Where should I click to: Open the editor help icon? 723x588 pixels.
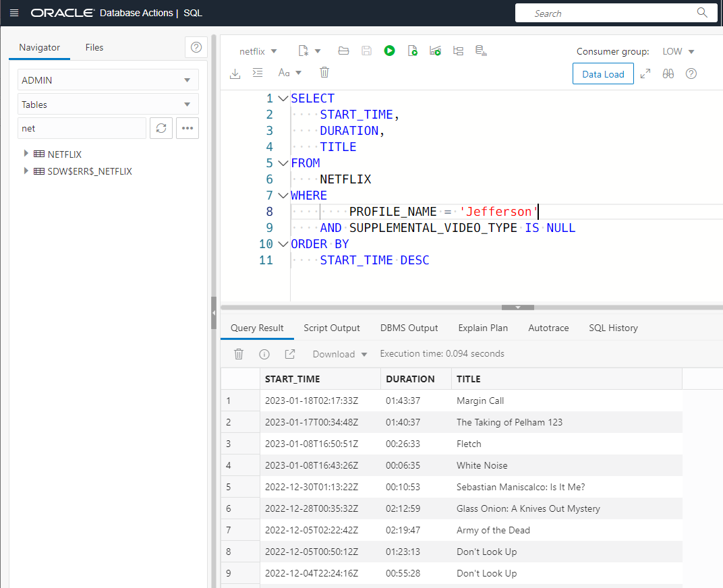691,73
